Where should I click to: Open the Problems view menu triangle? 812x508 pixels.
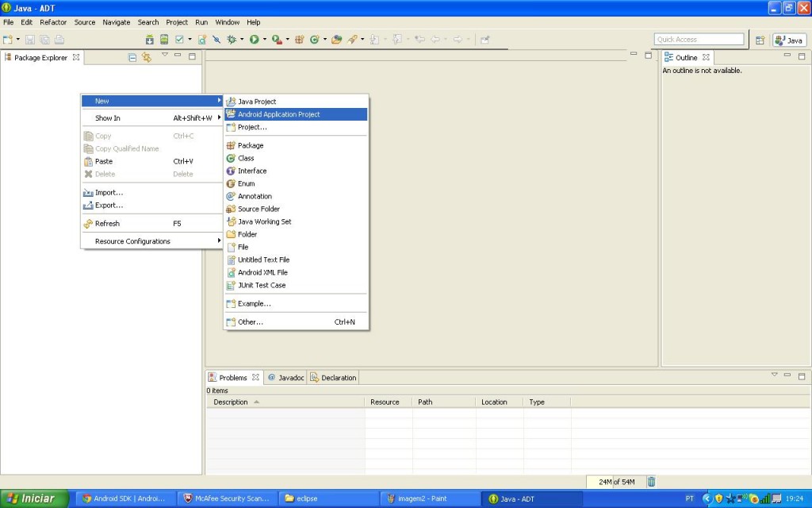click(x=774, y=375)
